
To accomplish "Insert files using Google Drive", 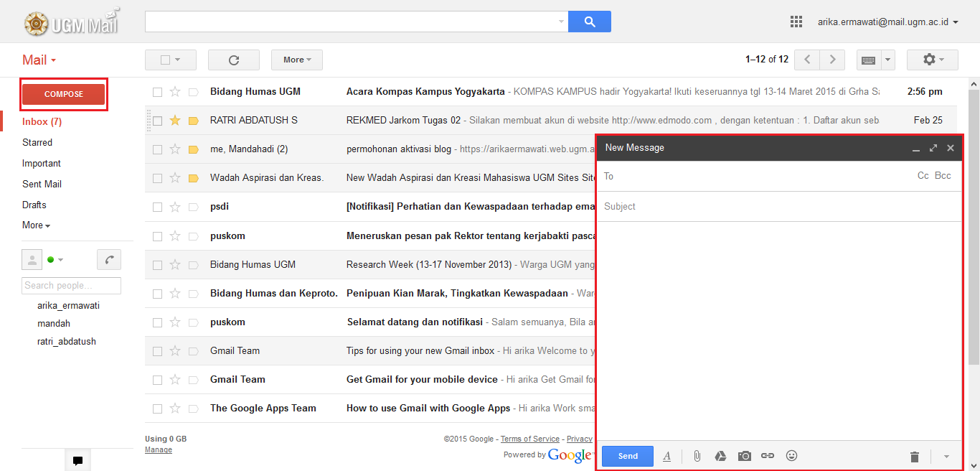I will [720, 456].
